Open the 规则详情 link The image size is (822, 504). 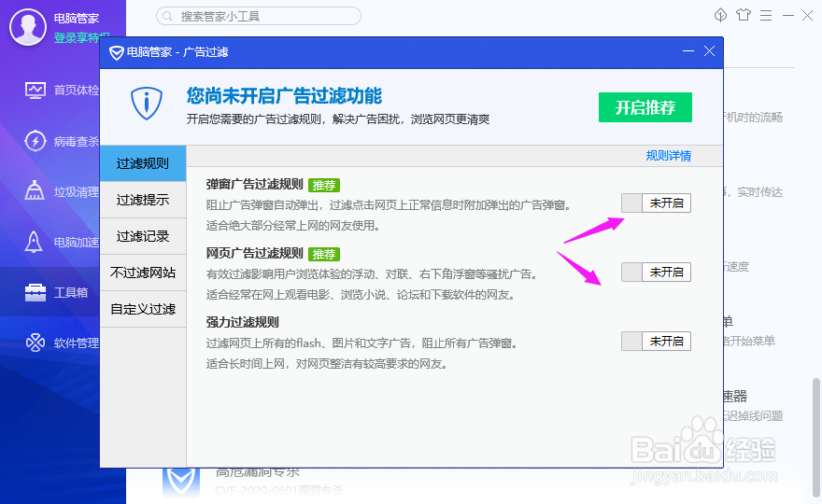click(669, 156)
